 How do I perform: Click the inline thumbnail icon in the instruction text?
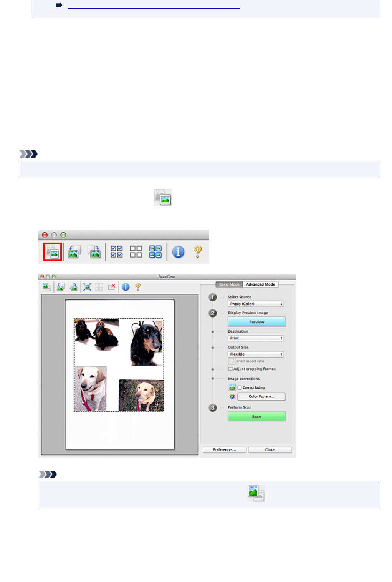click(163, 198)
